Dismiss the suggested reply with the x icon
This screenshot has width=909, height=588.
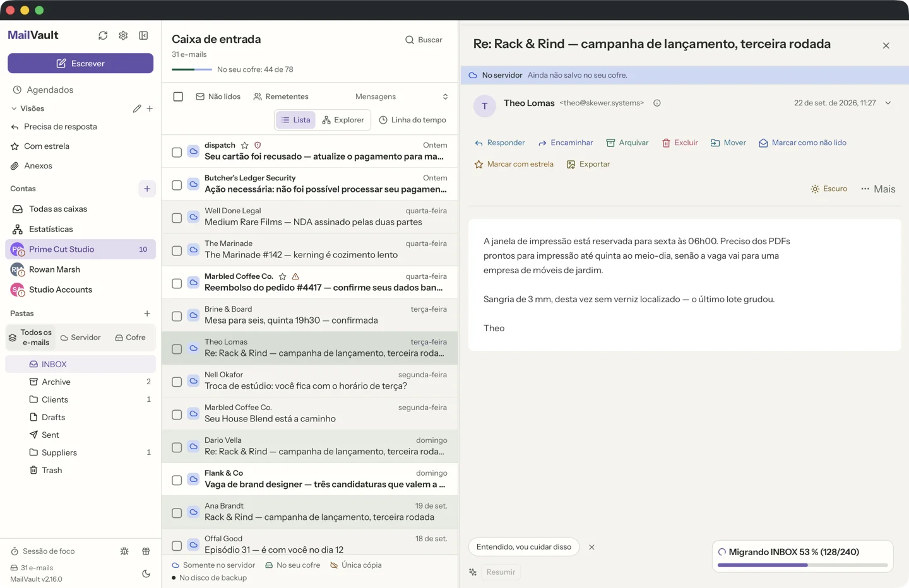pos(591,547)
